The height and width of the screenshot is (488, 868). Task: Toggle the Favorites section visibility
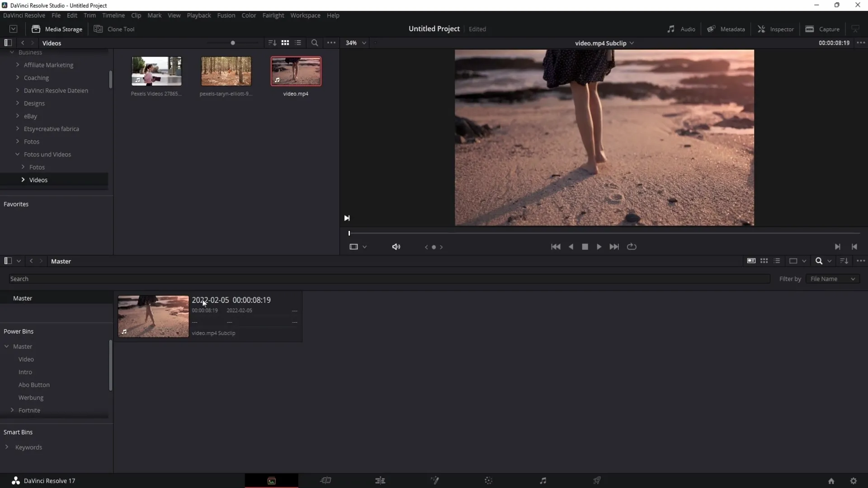(16, 204)
